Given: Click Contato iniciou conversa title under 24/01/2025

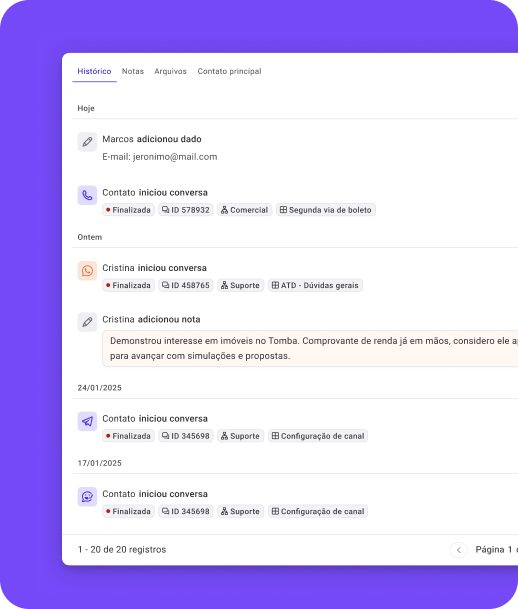Looking at the screenshot, I should click(155, 419).
